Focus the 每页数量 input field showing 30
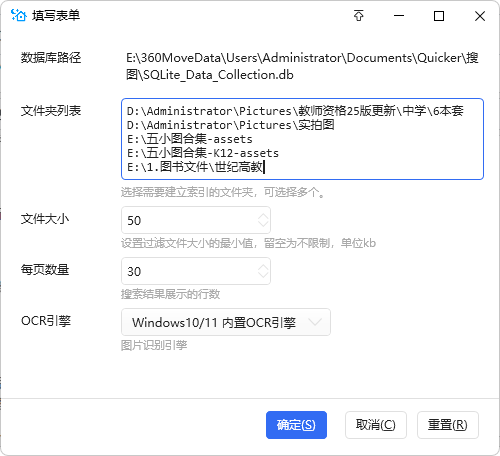The height and width of the screenshot is (456, 500). 196,271
